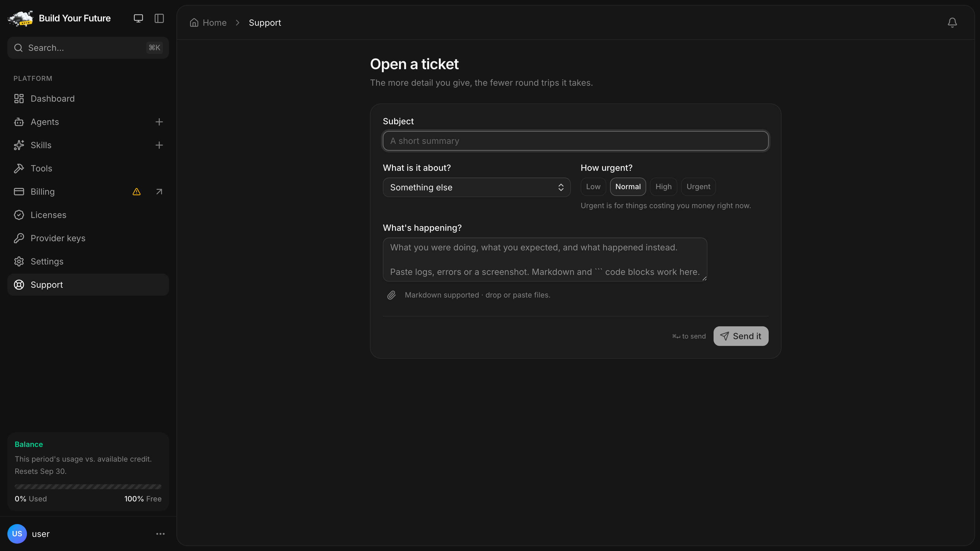Open Dashboard in sidebar
Screen dimensions: 980x551
pos(88,99)
